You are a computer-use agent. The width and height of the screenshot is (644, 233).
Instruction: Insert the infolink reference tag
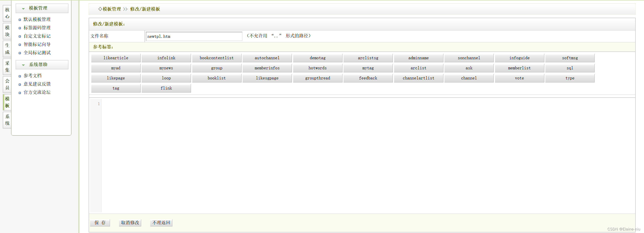pyautogui.click(x=166, y=58)
